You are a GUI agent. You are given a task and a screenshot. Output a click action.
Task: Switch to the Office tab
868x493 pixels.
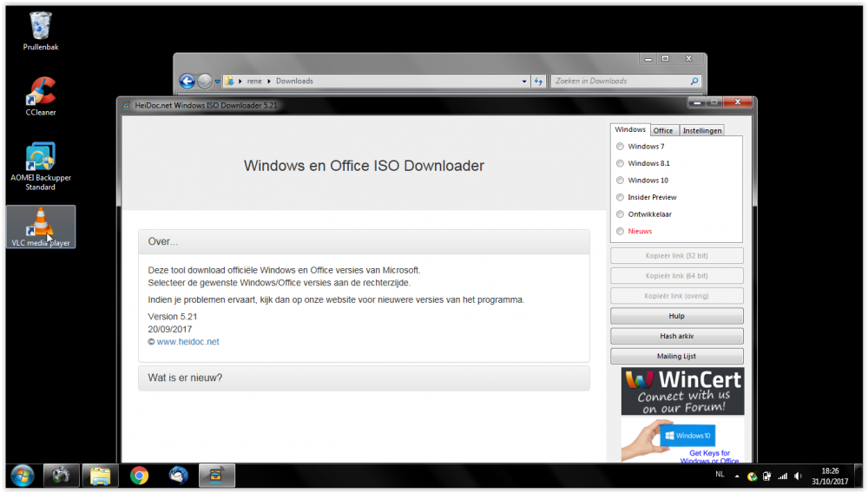[663, 130]
